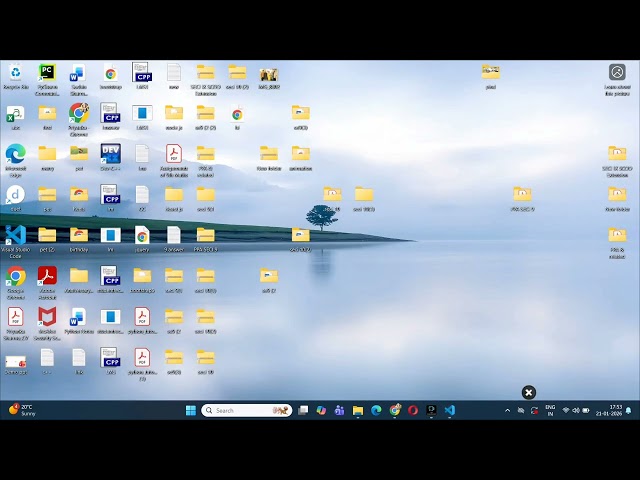The image size is (640, 480).
Task: Open the notifications bell icon
Action: (629, 410)
